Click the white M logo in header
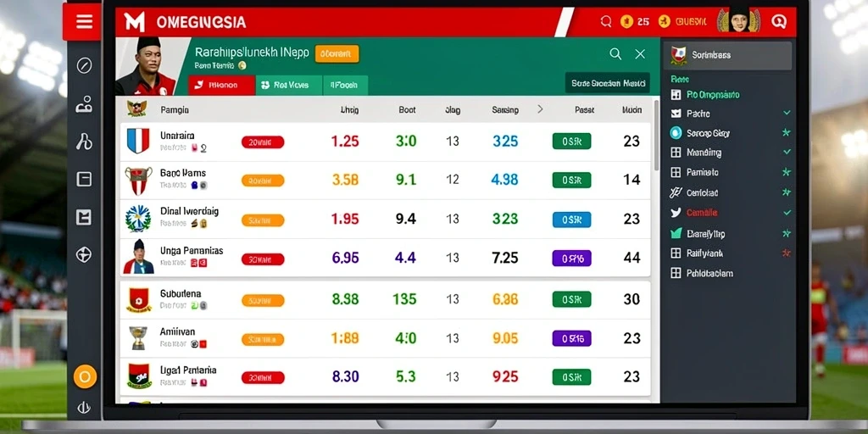 click(x=135, y=21)
